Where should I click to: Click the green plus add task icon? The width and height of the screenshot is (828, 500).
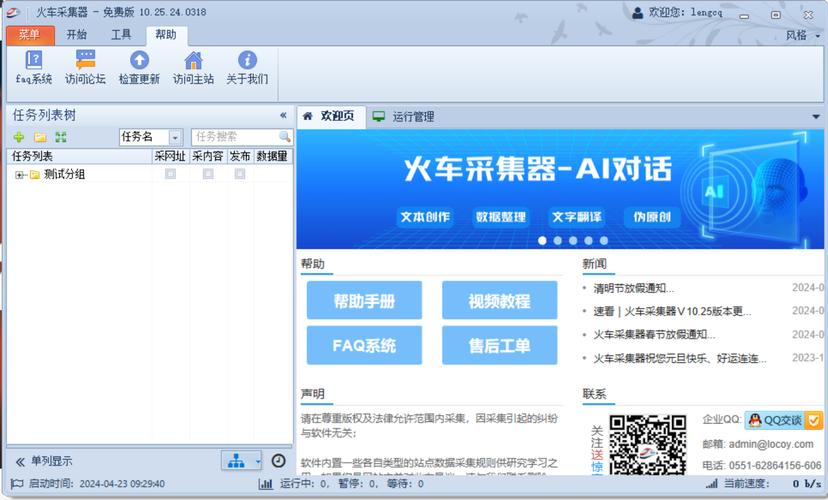(x=19, y=137)
